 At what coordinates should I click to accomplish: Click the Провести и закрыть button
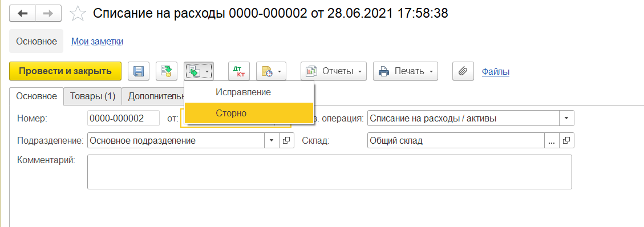pyautogui.click(x=65, y=71)
